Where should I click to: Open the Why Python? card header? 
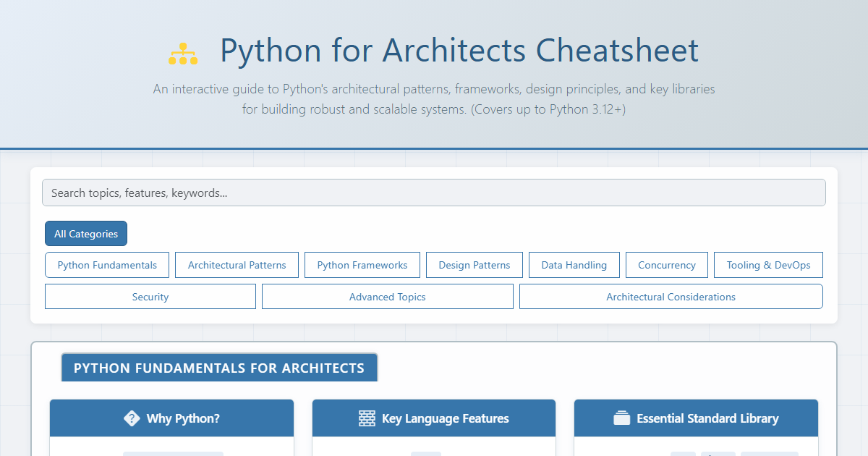tap(172, 418)
